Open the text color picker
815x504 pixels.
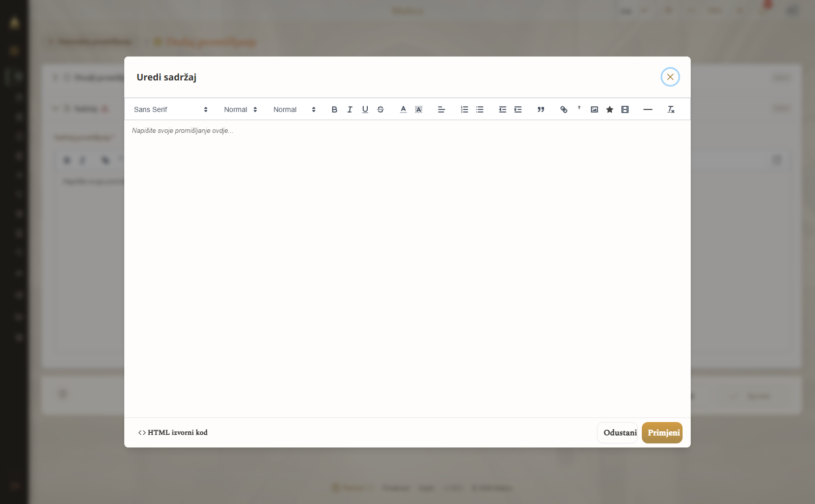(x=403, y=109)
